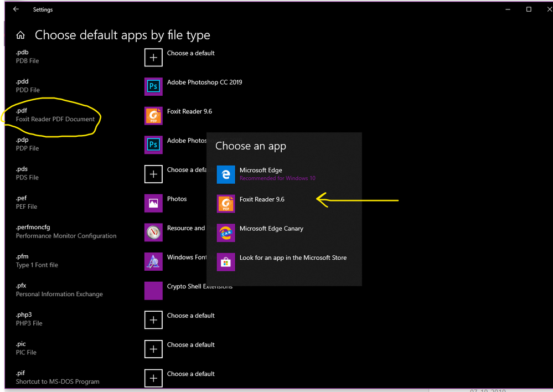The width and height of the screenshot is (553, 392).
Task: Click the Resource Monitor icon for .perfmoncfg
Action: click(x=153, y=233)
